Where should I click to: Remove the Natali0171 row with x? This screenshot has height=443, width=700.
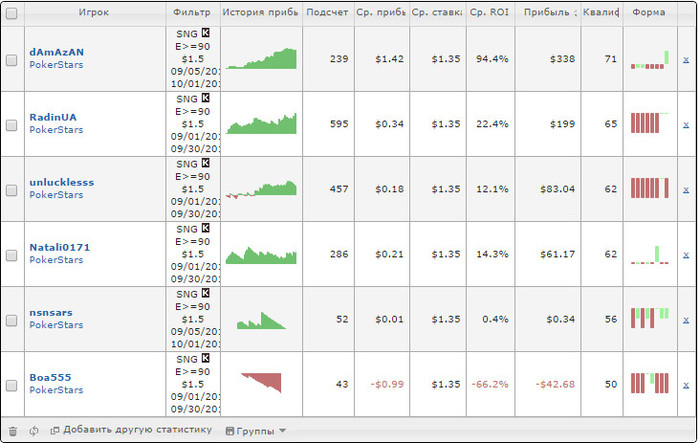tap(685, 255)
